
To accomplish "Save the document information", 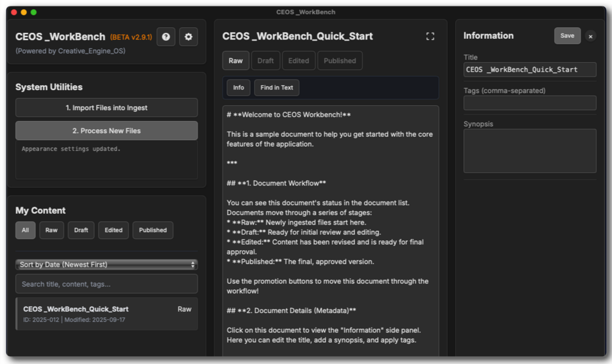I will pyautogui.click(x=567, y=36).
